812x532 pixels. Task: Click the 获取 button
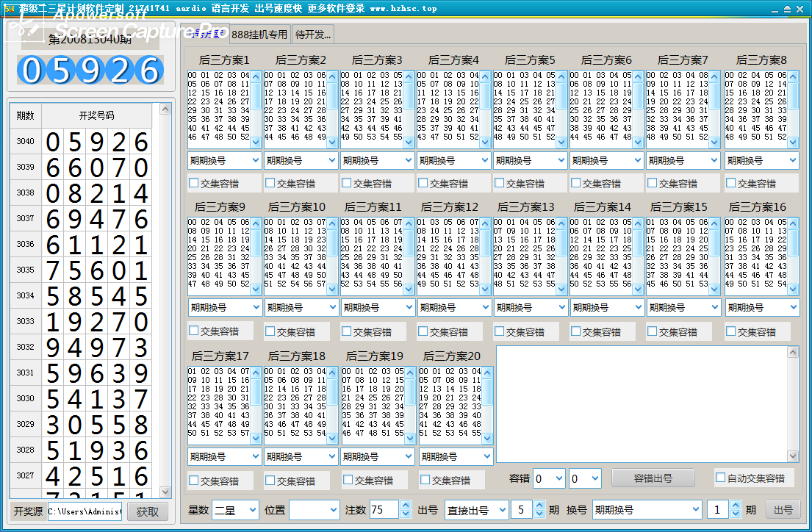click(148, 512)
